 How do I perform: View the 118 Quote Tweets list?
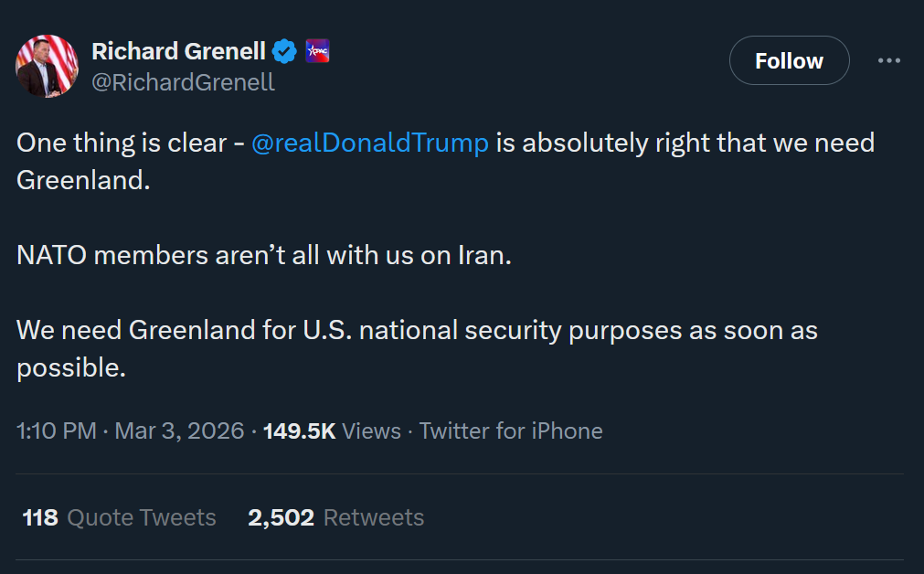tap(119, 517)
